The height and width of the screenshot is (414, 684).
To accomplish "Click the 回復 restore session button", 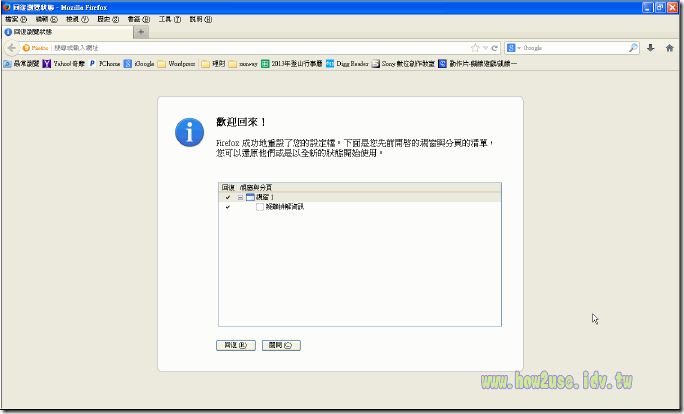I will pyautogui.click(x=229, y=345).
